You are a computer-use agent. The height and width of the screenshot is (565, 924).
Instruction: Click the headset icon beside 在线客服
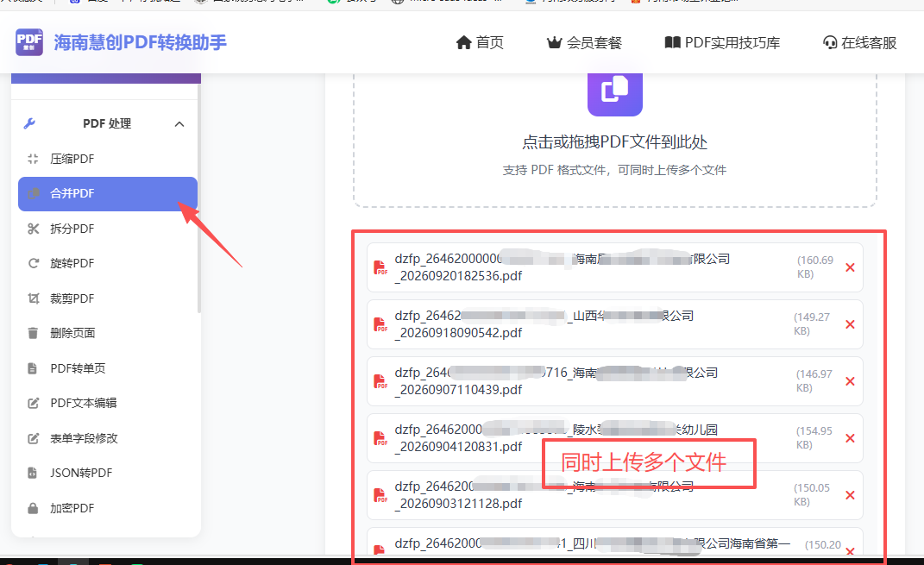point(830,42)
